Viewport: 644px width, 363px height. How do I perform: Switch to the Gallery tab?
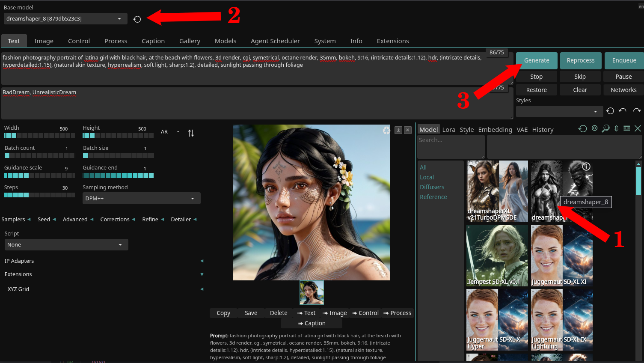190,41
